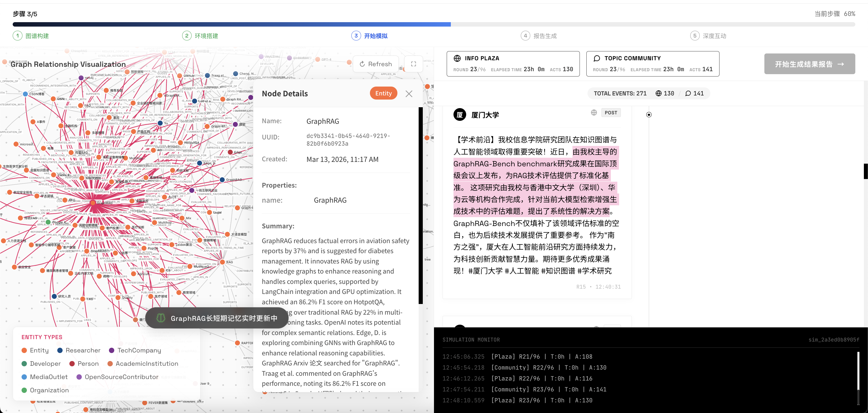This screenshot has height=413, width=868.
Task: Select the microsoft graph node
Action: [x=16, y=144]
